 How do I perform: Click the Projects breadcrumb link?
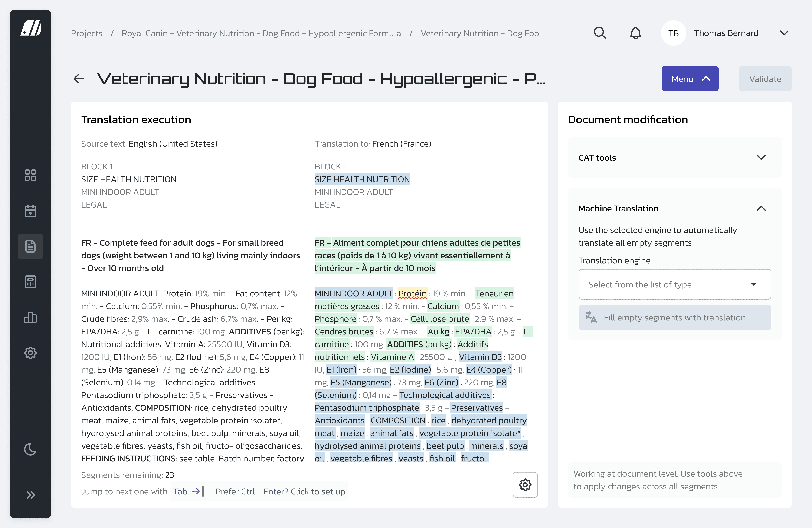87,33
